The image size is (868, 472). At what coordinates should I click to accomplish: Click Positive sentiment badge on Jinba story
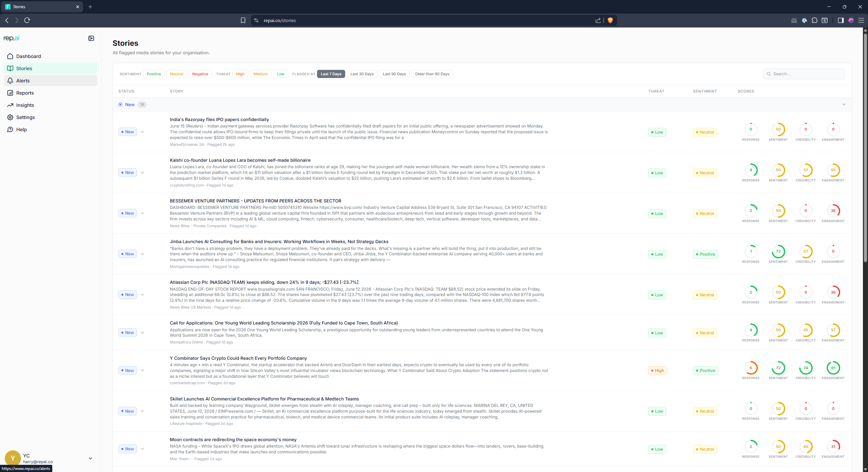coord(706,254)
